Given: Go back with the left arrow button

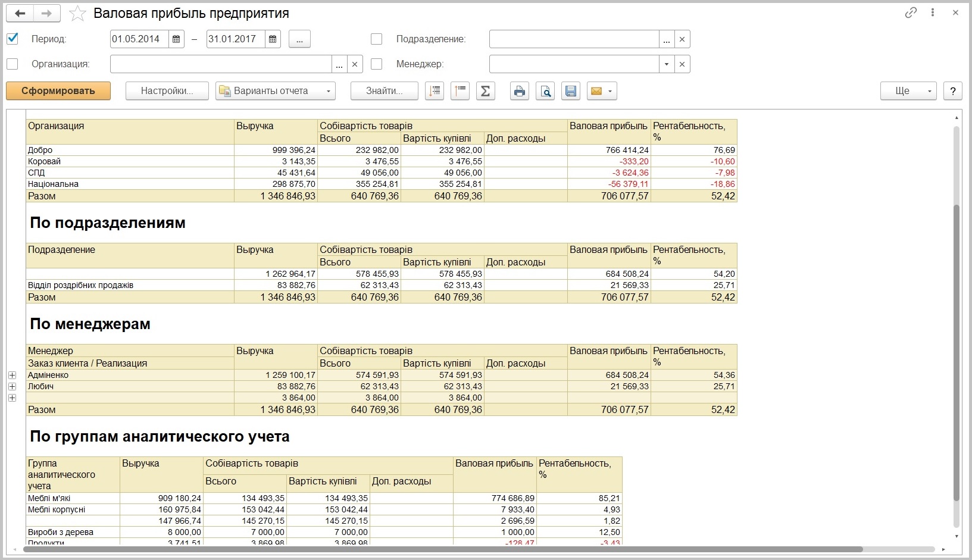Looking at the screenshot, I should 20,13.
